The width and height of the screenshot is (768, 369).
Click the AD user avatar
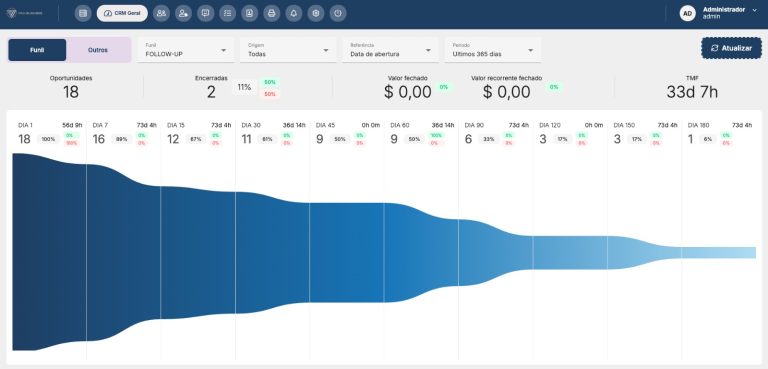[688, 13]
